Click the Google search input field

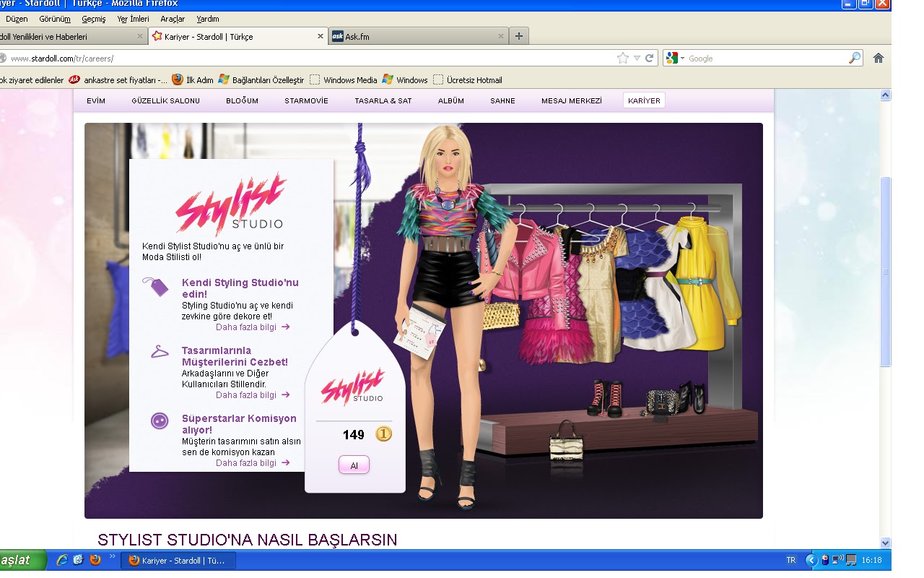click(x=765, y=59)
